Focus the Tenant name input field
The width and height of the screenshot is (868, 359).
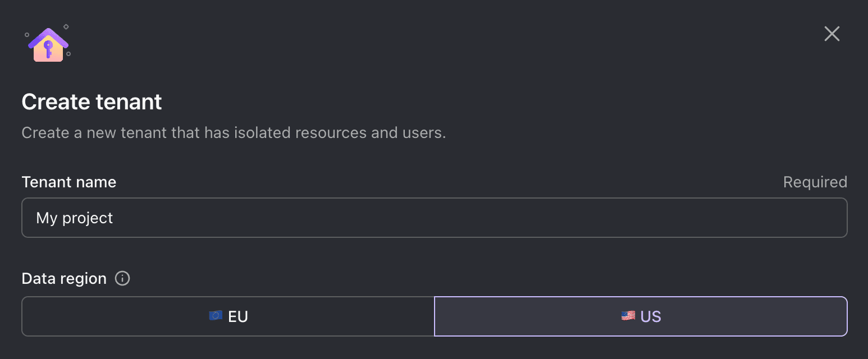tap(434, 218)
